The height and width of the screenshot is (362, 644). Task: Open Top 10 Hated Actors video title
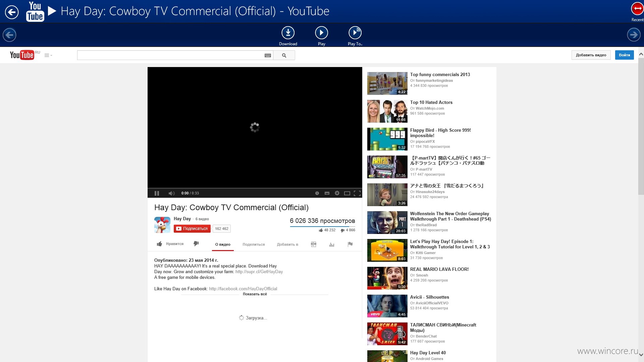(431, 102)
